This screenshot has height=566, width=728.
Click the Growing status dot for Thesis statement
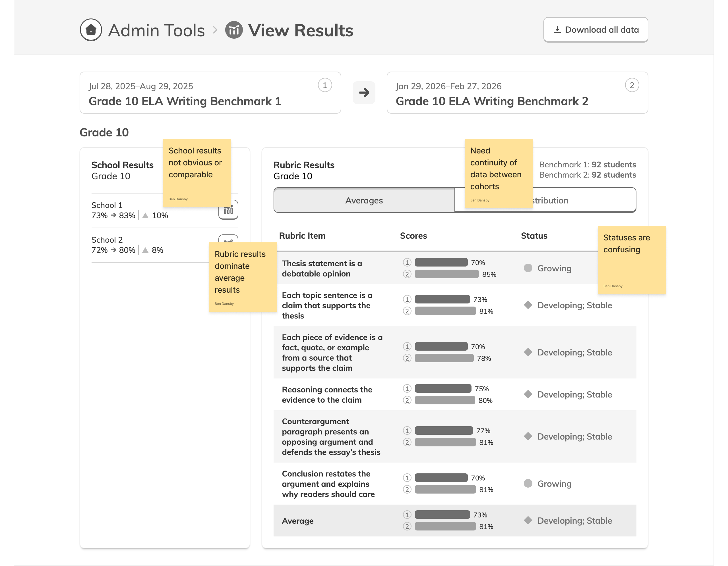tap(528, 268)
